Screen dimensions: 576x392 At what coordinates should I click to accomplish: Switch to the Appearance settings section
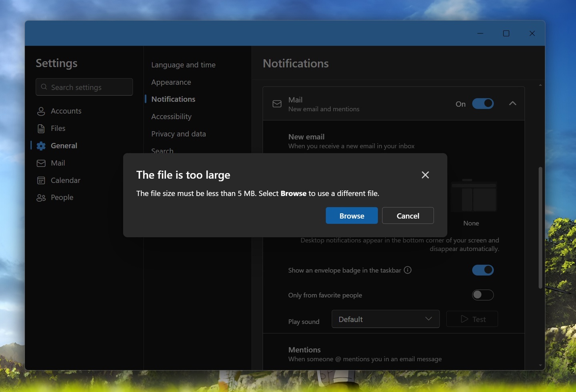(171, 82)
